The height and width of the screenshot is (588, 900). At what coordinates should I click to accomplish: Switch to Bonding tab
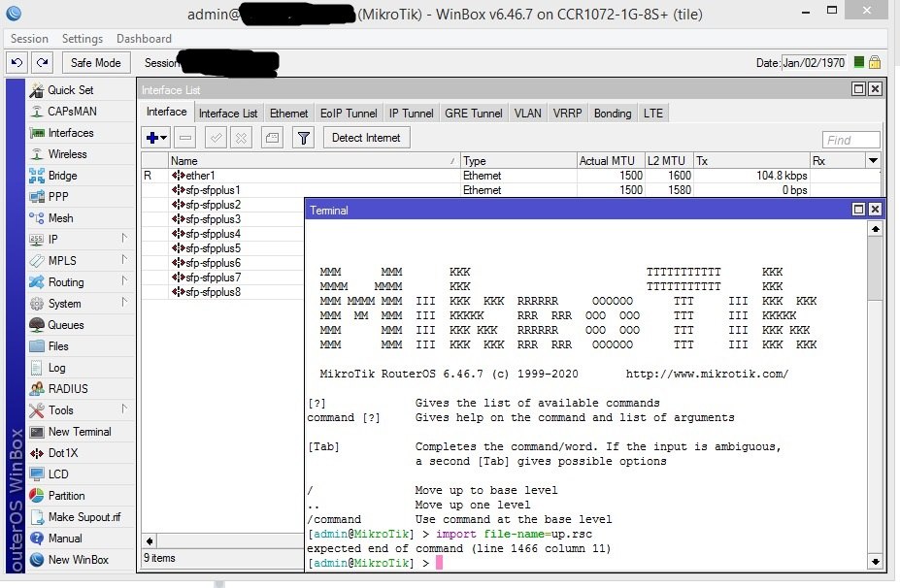pos(613,113)
